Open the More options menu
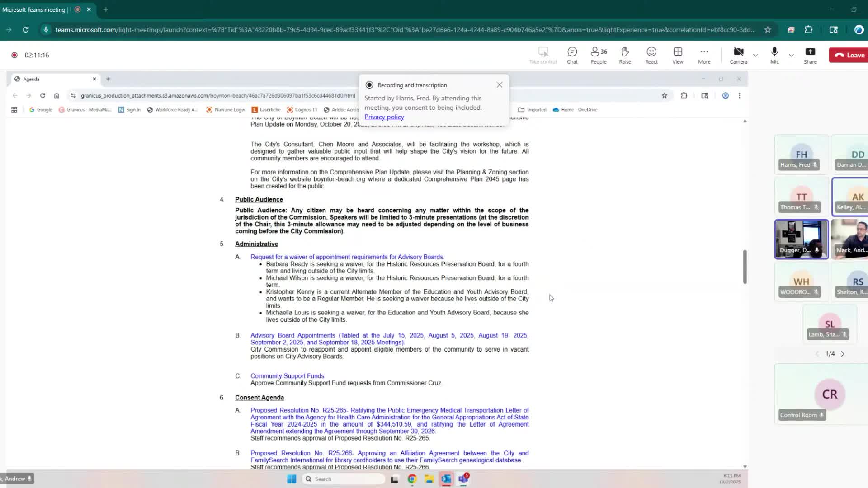Viewport: 868px width, 488px height. [704, 55]
